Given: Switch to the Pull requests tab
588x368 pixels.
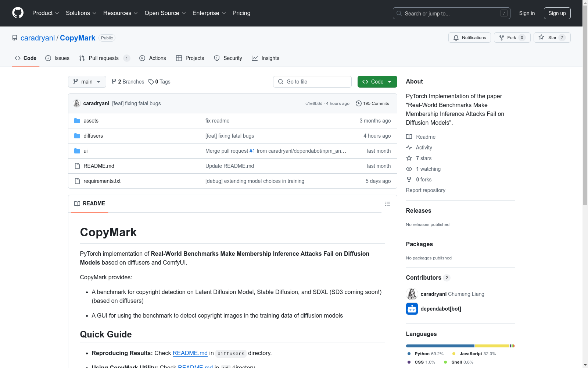Looking at the screenshot, I should 104,58.
